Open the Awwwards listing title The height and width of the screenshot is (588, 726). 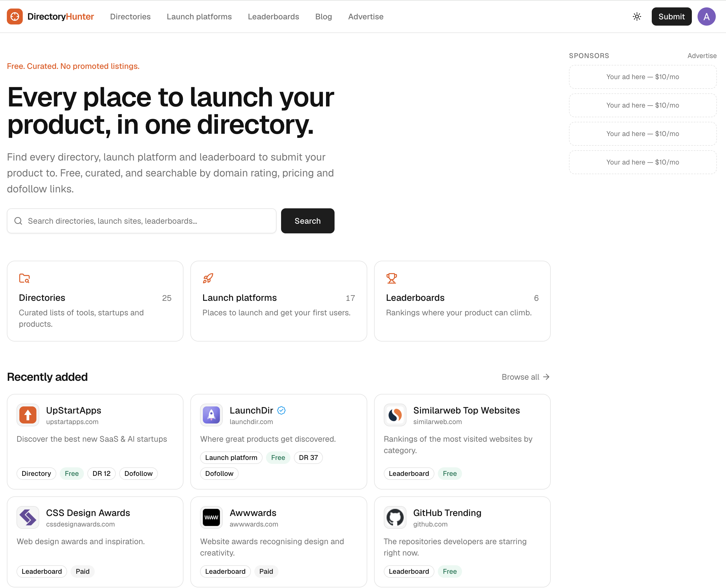coord(253,513)
